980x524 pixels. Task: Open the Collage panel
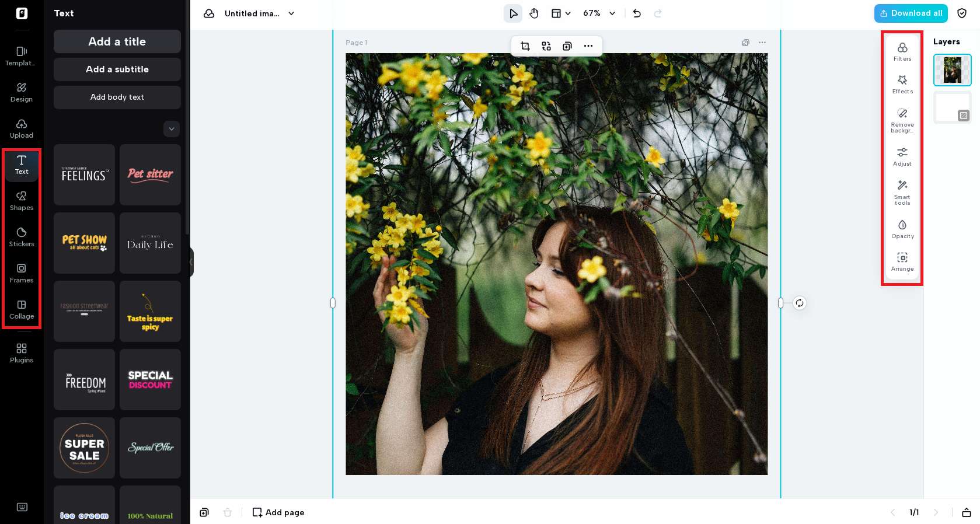click(22, 309)
